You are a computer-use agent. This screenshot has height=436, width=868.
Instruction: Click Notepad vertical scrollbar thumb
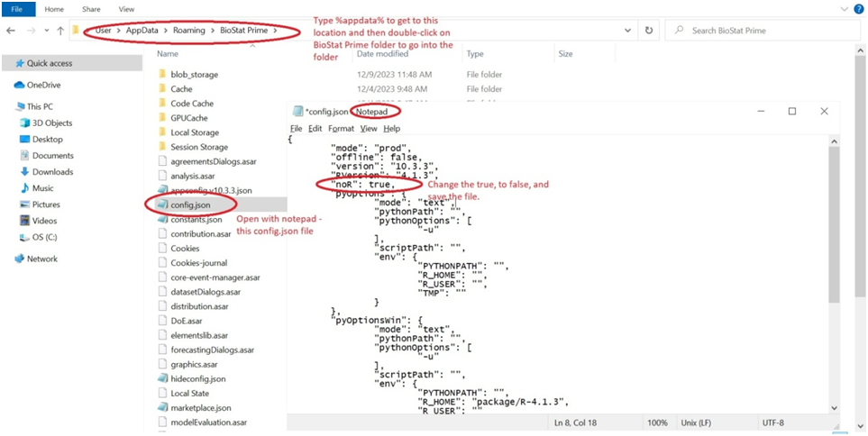point(835,225)
